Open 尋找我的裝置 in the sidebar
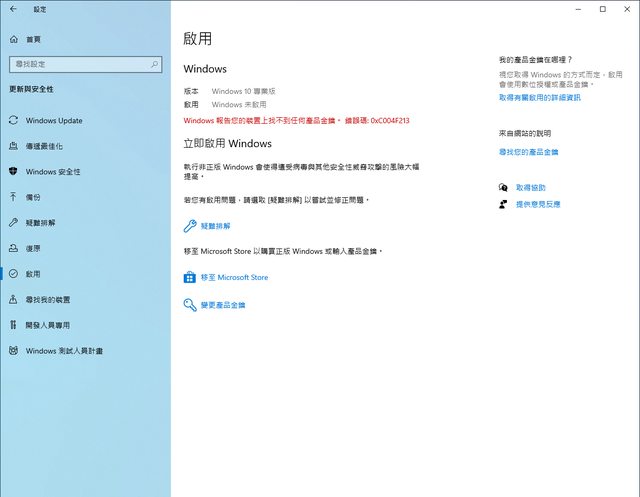Image resolution: width=640 pixels, height=497 pixels. 48,299
